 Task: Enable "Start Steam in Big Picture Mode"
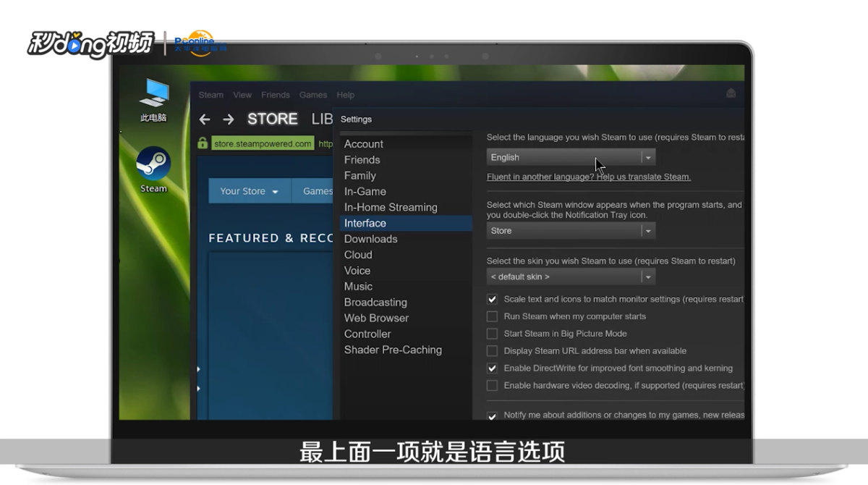click(492, 334)
